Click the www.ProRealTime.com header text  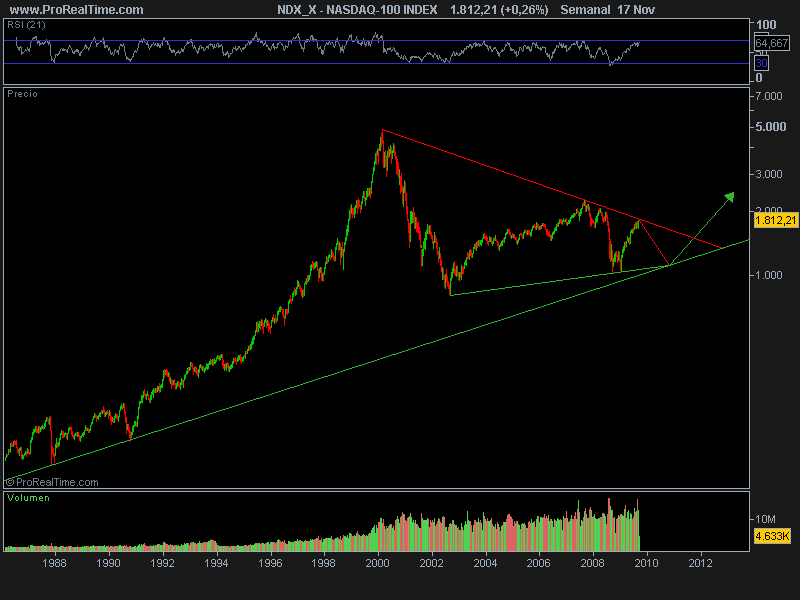(77, 10)
